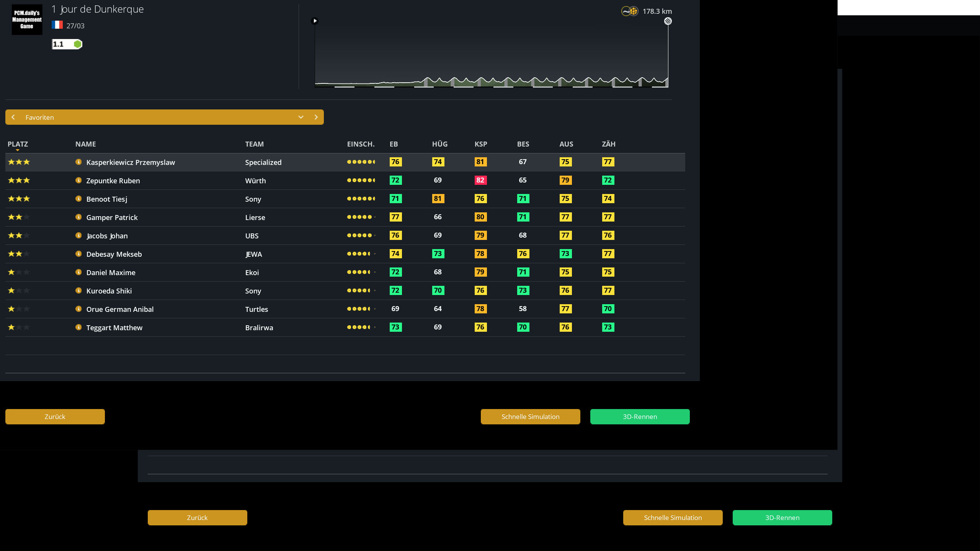This screenshot has height=551, width=980.
Task: Open info icon for Benoot Tiesj
Action: click(78, 199)
